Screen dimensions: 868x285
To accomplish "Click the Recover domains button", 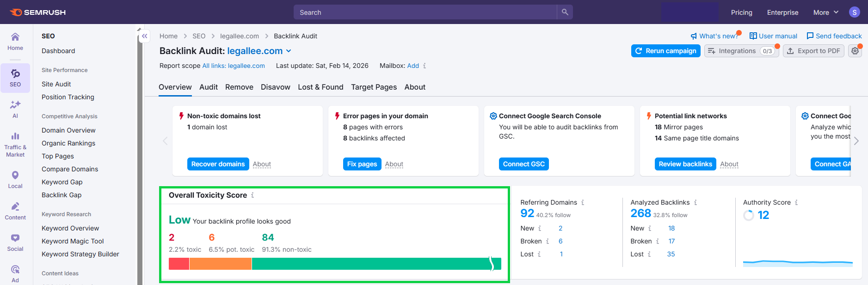I will click(218, 164).
